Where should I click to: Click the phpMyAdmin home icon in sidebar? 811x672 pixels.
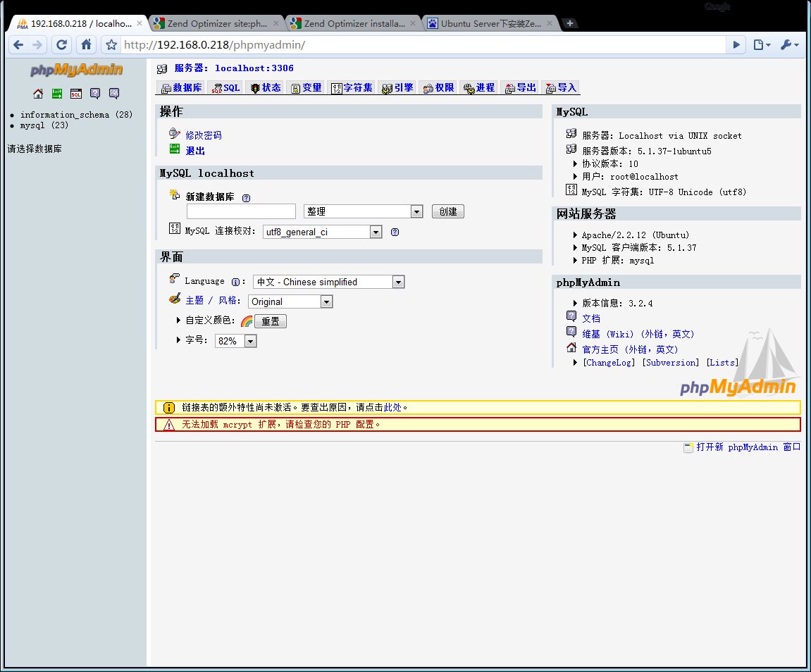click(x=38, y=94)
